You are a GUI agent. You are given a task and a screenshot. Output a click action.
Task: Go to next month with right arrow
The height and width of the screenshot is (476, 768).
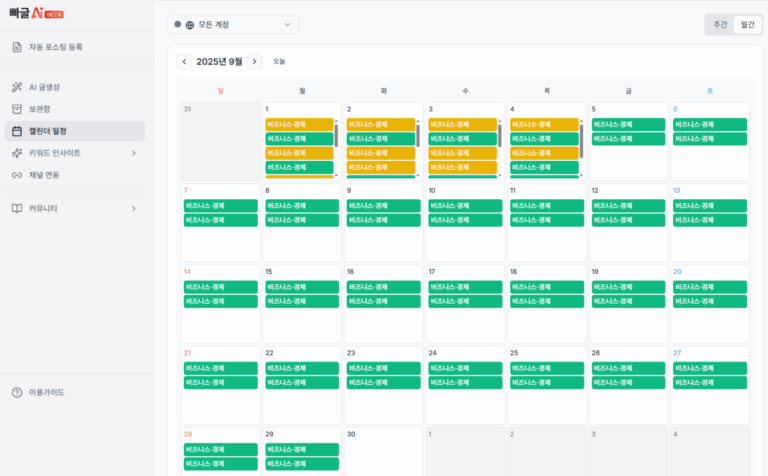tap(254, 61)
